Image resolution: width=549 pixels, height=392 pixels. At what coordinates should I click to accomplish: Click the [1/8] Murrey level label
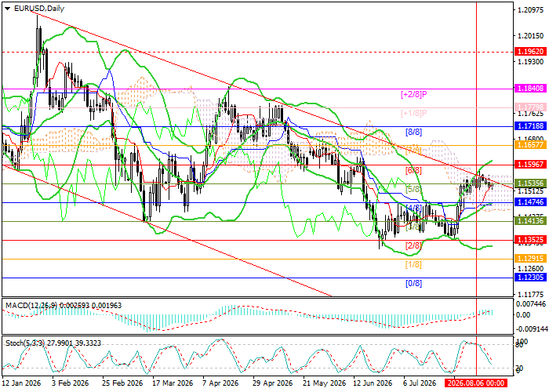tap(413, 265)
